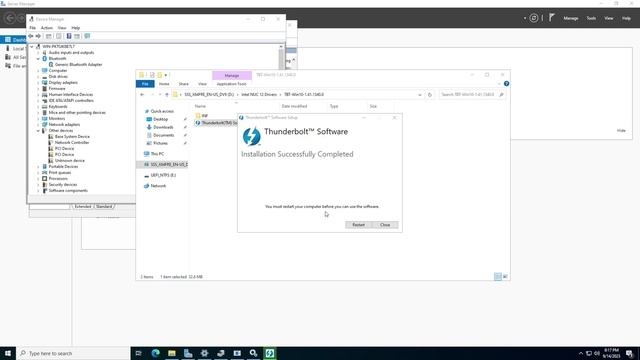
Task: Click the Back arrow in Device Manager toolbar
Action: (x=31, y=36)
